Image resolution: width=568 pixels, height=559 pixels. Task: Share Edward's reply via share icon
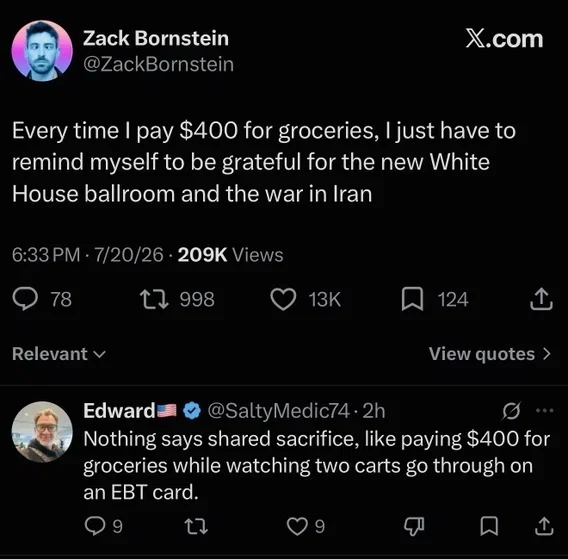544,526
